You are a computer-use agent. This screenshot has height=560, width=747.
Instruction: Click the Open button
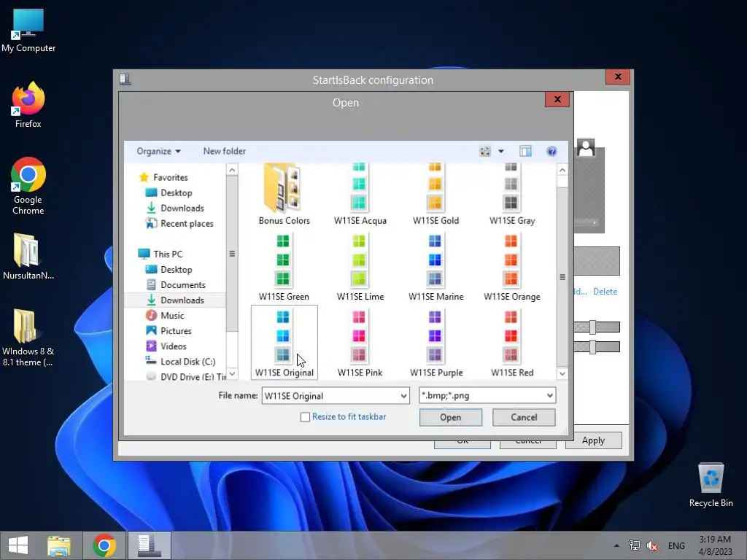(x=450, y=417)
